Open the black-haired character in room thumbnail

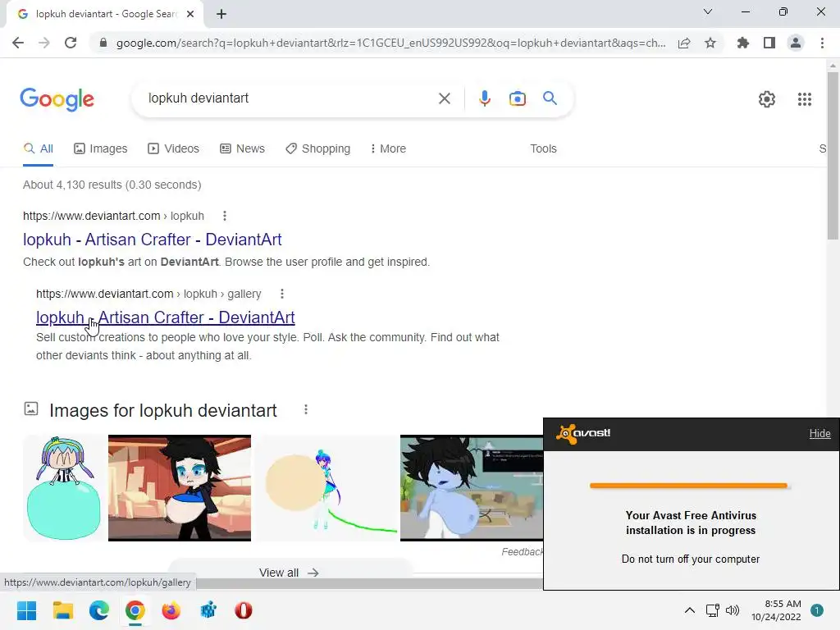point(180,488)
